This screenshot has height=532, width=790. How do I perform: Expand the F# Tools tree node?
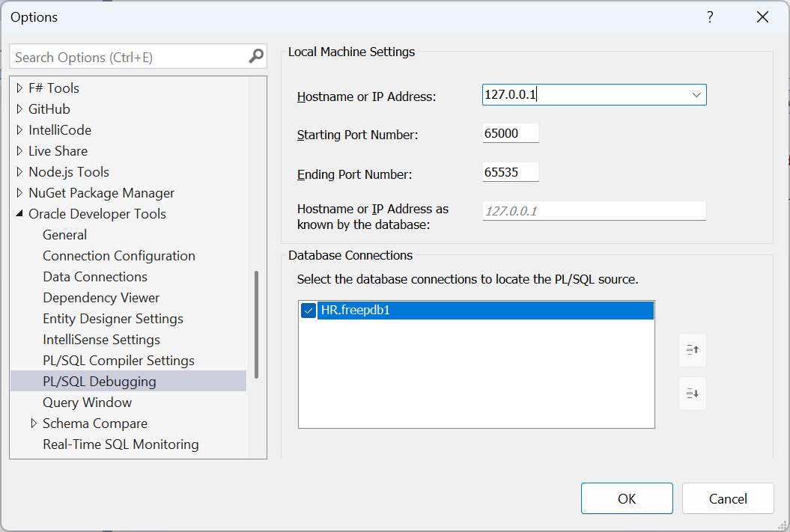click(18, 88)
